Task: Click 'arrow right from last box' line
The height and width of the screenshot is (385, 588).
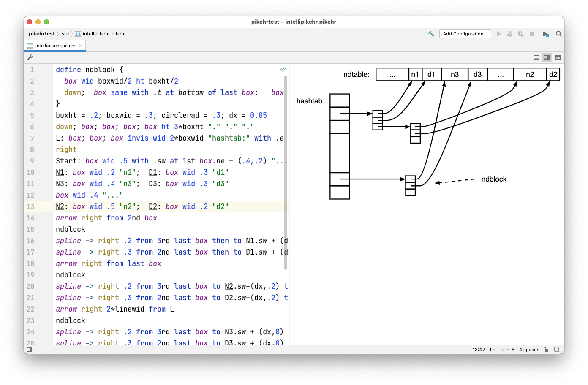Action: pos(109,263)
